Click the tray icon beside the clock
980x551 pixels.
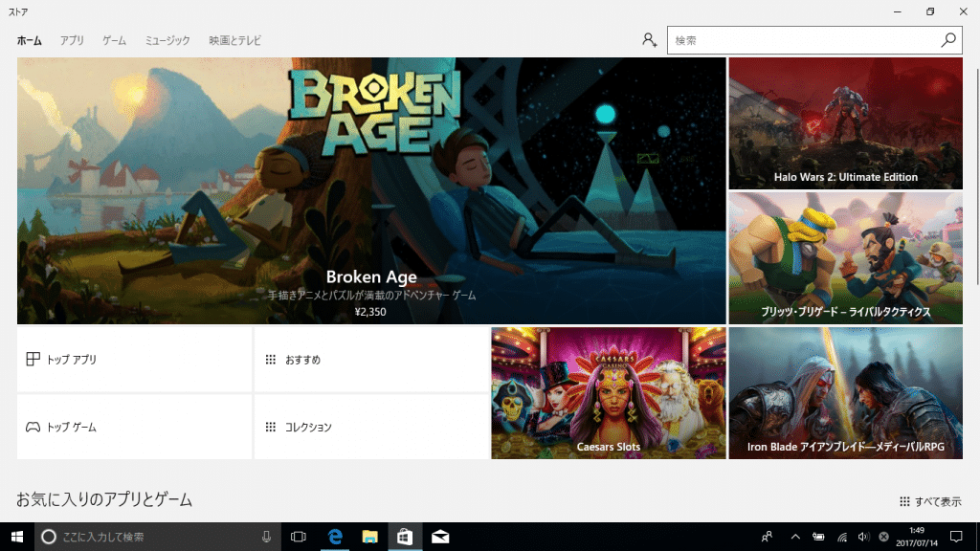coord(883,537)
